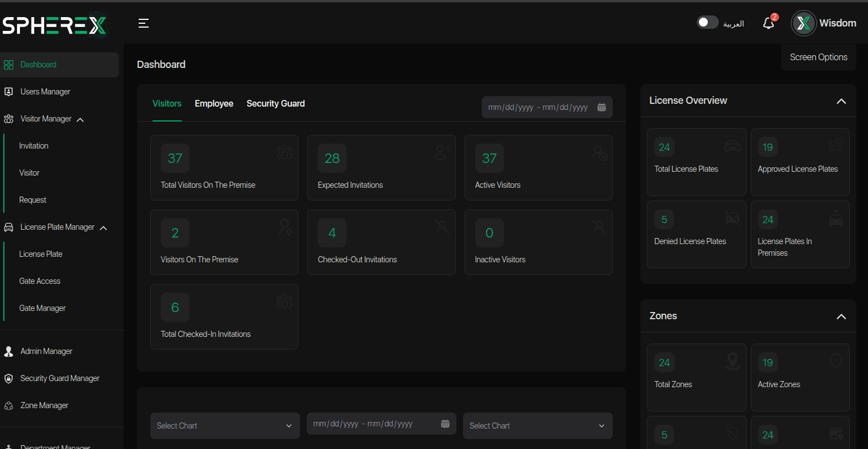868x449 pixels.
Task: Go to Zone Manager page
Action: coord(44,405)
